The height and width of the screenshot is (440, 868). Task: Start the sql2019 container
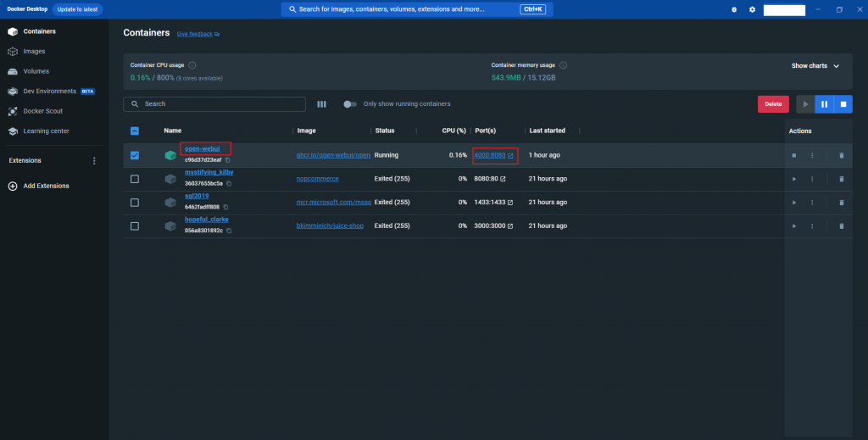click(x=793, y=203)
